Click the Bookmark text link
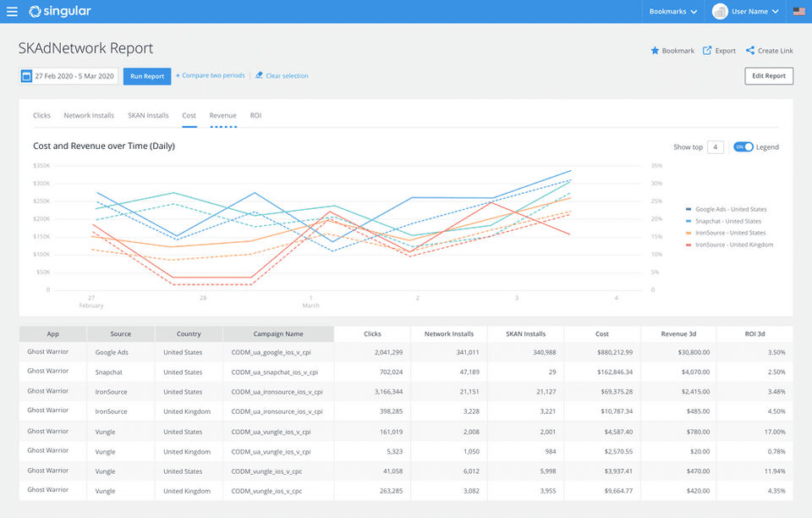The image size is (812, 518). (678, 51)
